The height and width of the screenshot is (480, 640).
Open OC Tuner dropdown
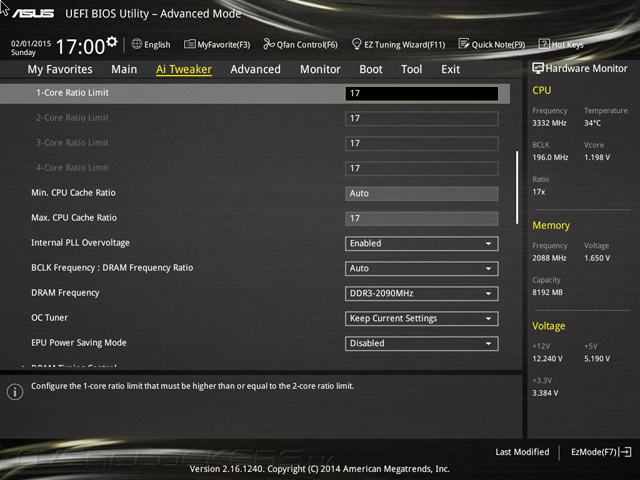tap(422, 318)
